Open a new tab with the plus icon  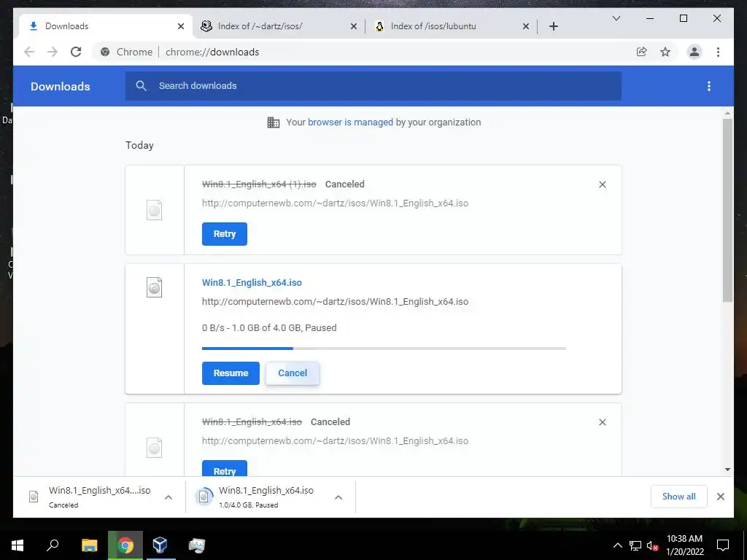coord(553,26)
